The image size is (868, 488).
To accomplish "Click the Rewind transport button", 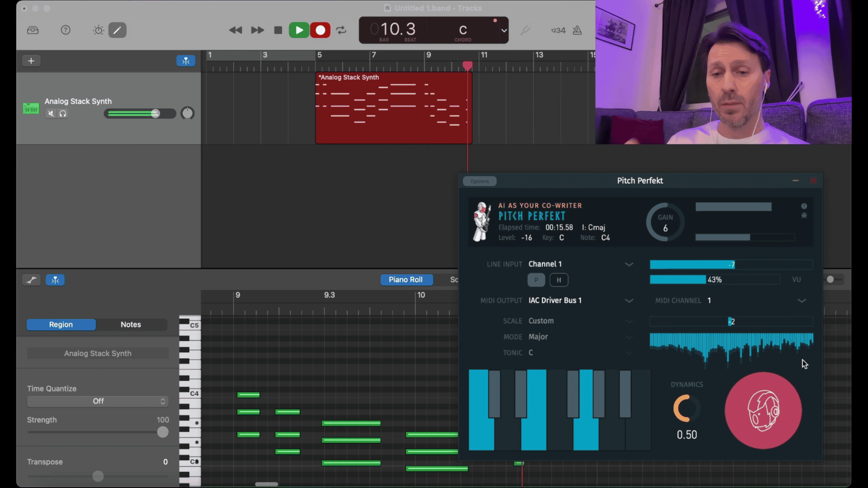I will coord(235,30).
